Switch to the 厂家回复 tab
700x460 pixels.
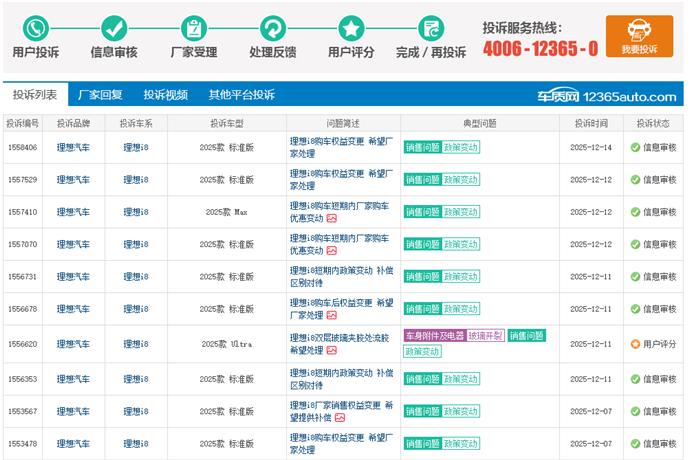click(x=100, y=95)
